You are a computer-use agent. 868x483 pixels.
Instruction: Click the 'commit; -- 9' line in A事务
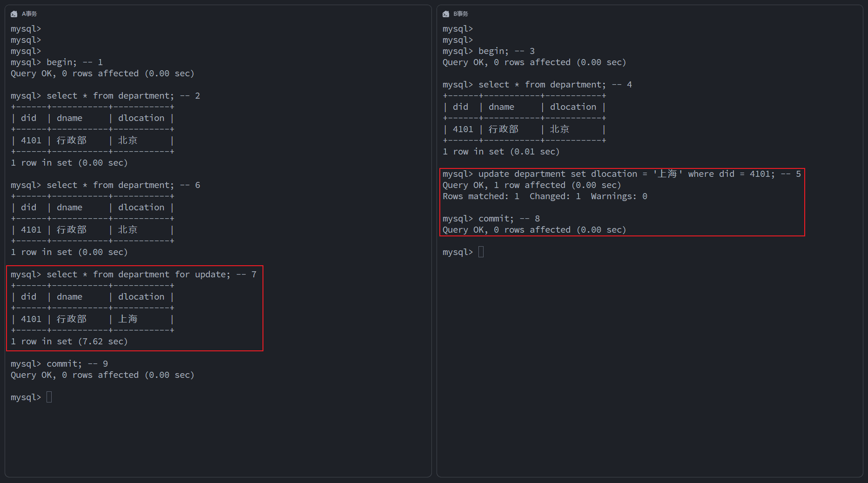tap(77, 364)
